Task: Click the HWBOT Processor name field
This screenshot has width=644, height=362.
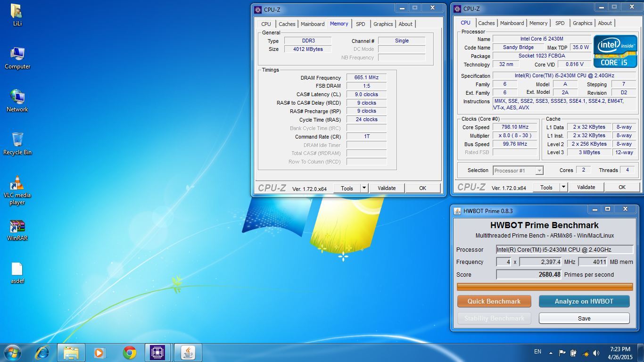Action: coord(564,249)
